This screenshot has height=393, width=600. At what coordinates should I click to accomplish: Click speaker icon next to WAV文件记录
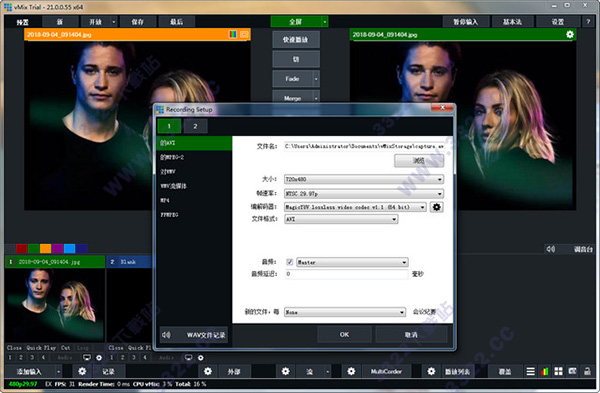coord(166,335)
